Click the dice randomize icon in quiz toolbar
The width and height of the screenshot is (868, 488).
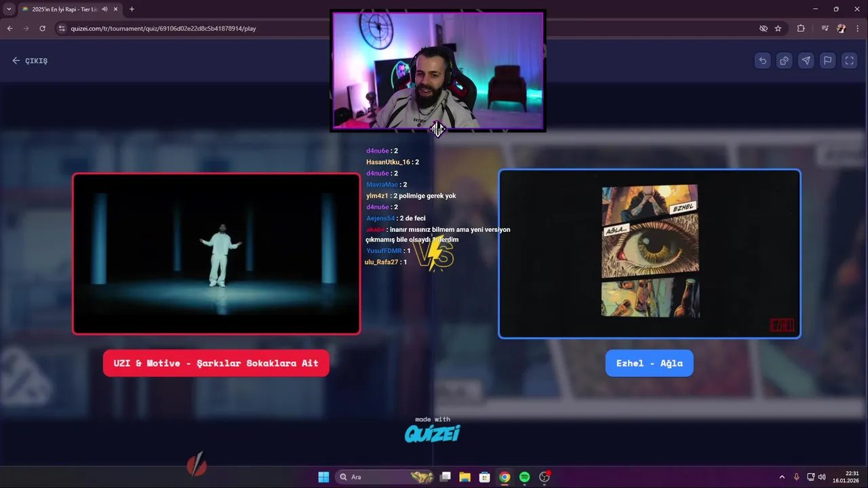coord(784,60)
